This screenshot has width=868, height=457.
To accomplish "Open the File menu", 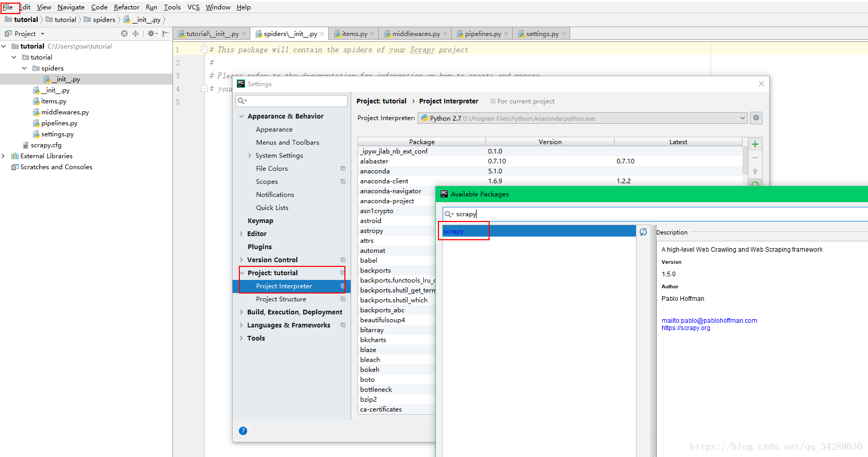I will pyautogui.click(x=8, y=7).
